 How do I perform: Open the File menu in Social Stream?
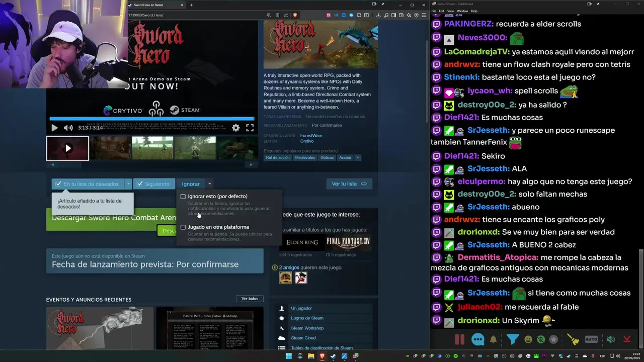click(x=434, y=11)
